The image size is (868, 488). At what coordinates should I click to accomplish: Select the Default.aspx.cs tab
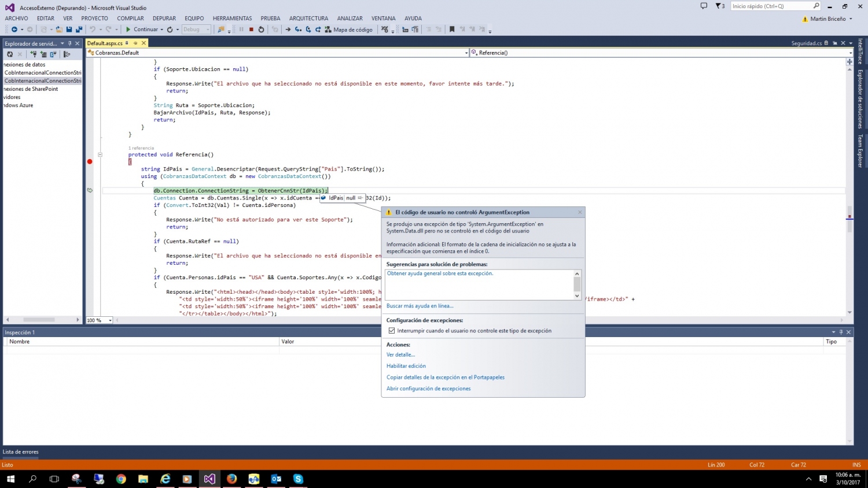[x=105, y=43]
